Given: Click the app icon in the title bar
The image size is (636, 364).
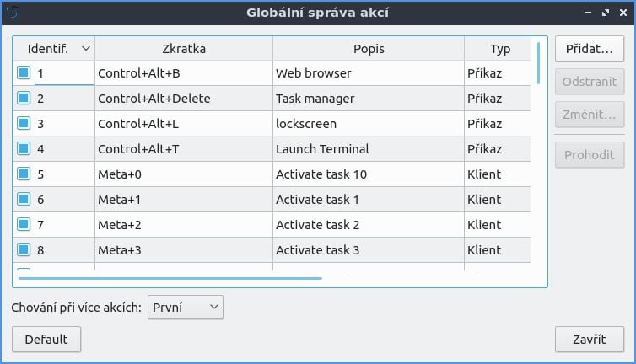Looking at the screenshot, I should click(x=12, y=13).
